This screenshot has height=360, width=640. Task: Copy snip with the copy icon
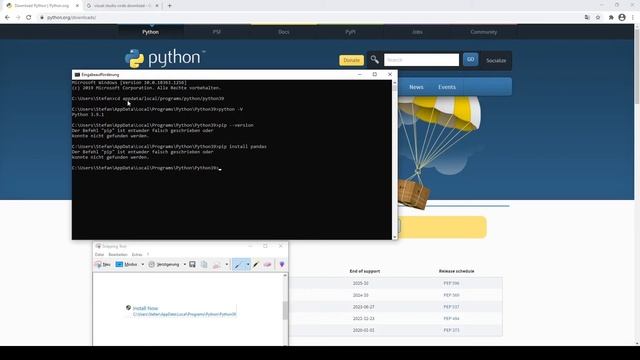pyautogui.click(x=204, y=264)
